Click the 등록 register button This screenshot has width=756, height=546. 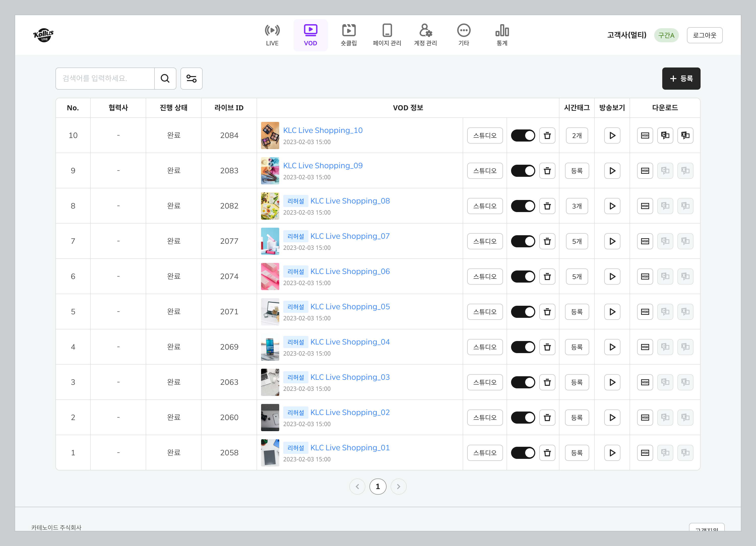pos(681,79)
